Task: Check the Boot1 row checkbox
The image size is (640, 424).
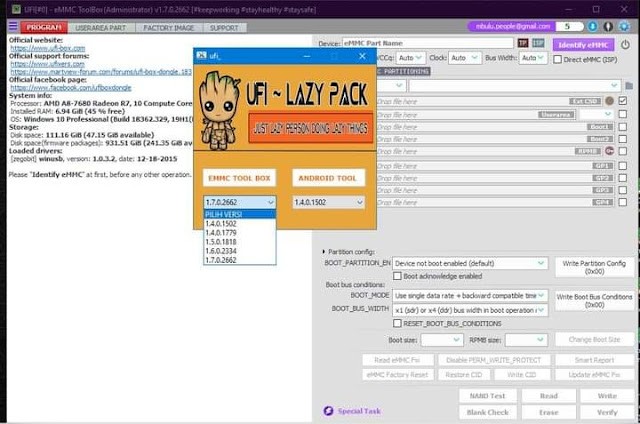Action: [x=623, y=127]
